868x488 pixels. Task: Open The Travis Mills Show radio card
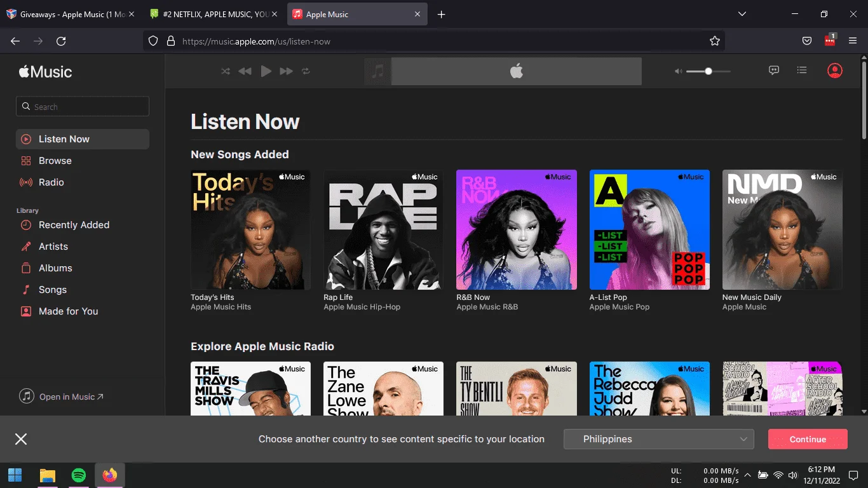250,388
